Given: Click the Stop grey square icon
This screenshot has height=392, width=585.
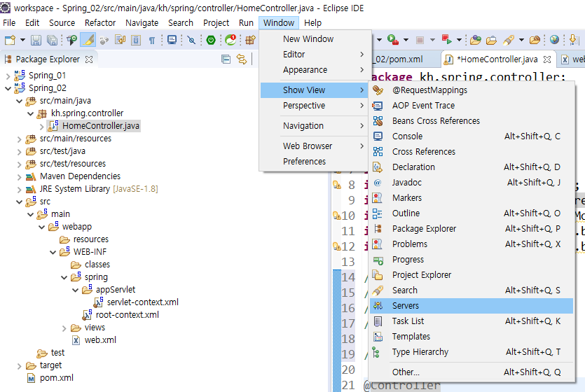Looking at the screenshot, I should coord(420,39).
